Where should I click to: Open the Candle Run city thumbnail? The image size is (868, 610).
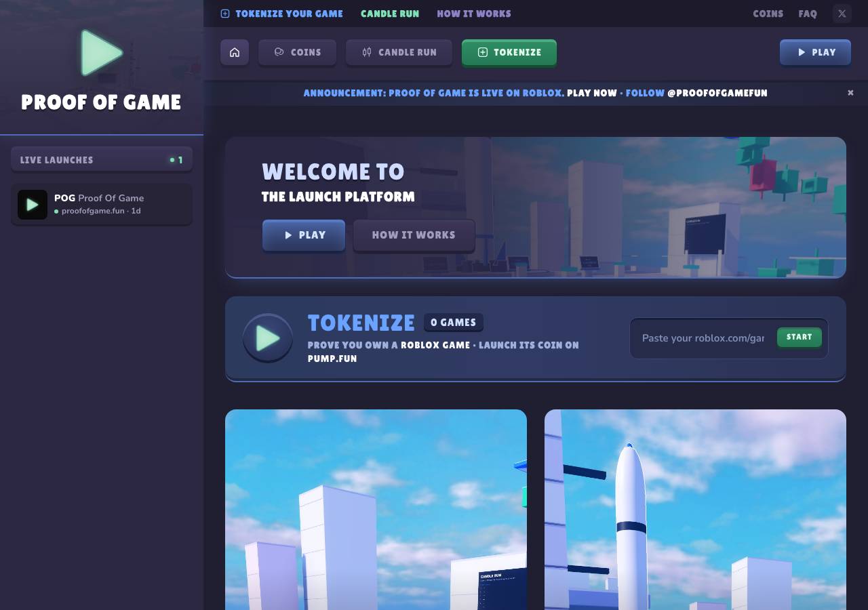pos(376,510)
